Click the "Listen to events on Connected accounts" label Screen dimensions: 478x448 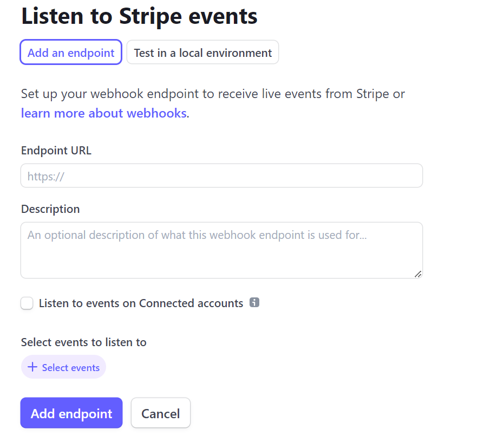click(141, 303)
